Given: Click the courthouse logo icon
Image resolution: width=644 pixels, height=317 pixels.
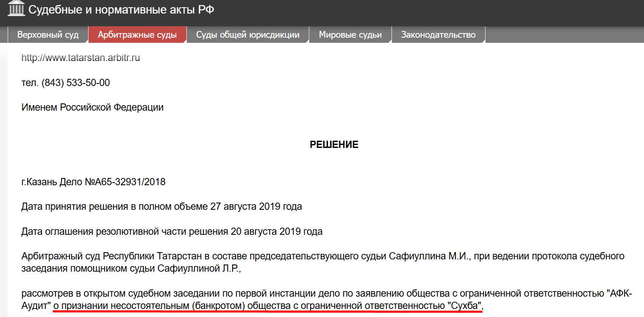Looking at the screenshot, I should [x=17, y=8].
